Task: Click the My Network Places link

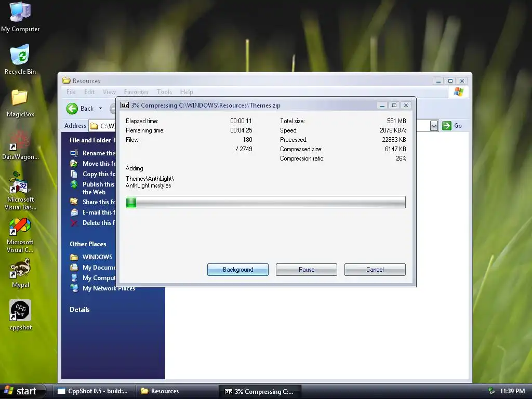Action: pos(109,288)
